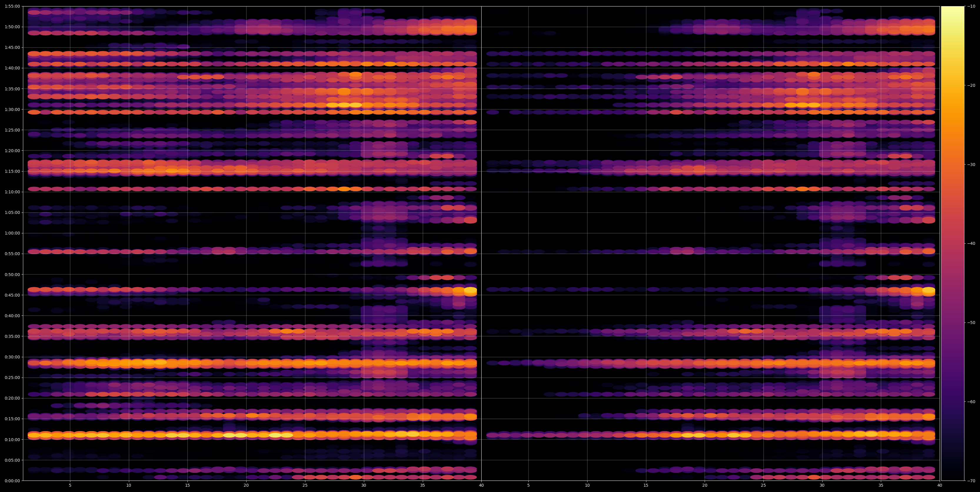Image resolution: width=980 pixels, height=492 pixels.
Task: Pick the "20" x-axis tick of the right heatmap
Action: click(x=705, y=485)
